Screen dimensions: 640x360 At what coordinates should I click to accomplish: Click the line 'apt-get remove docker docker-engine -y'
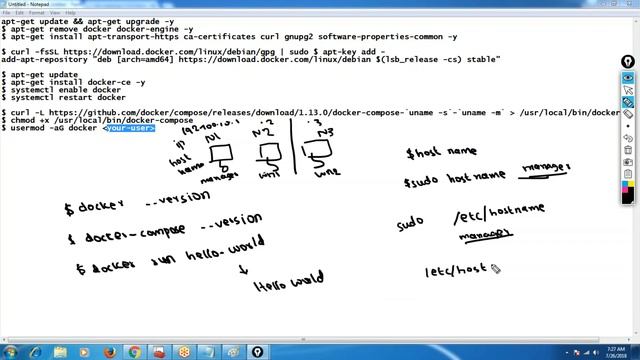pyautogui.click(x=97, y=29)
